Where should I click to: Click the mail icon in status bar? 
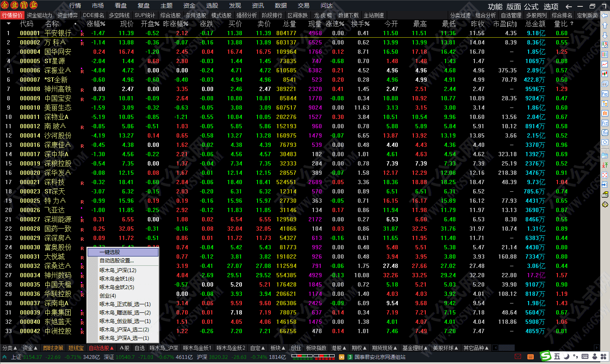click(517, 357)
